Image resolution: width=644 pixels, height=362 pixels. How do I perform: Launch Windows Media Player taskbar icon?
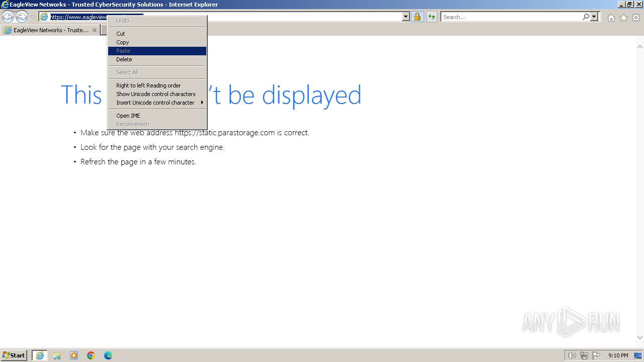[74, 355]
